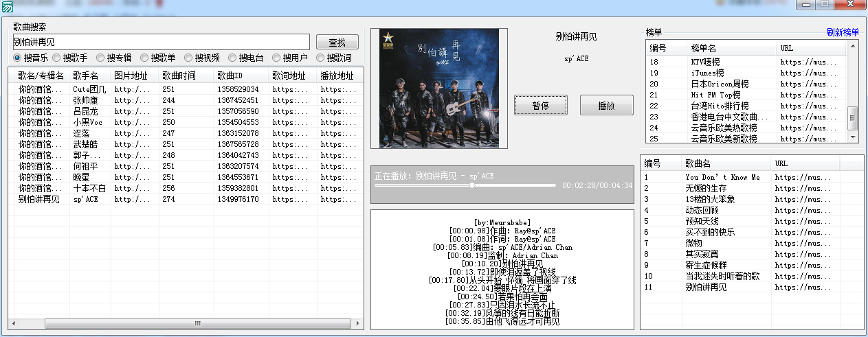Viewport: 868px width, 337px height.
Task: Select the 搜视频 radio button
Action: pyautogui.click(x=201, y=58)
